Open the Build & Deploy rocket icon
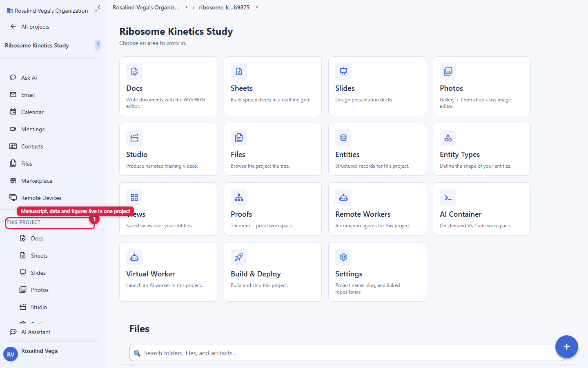The height and width of the screenshot is (368, 588). tap(239, 257)
